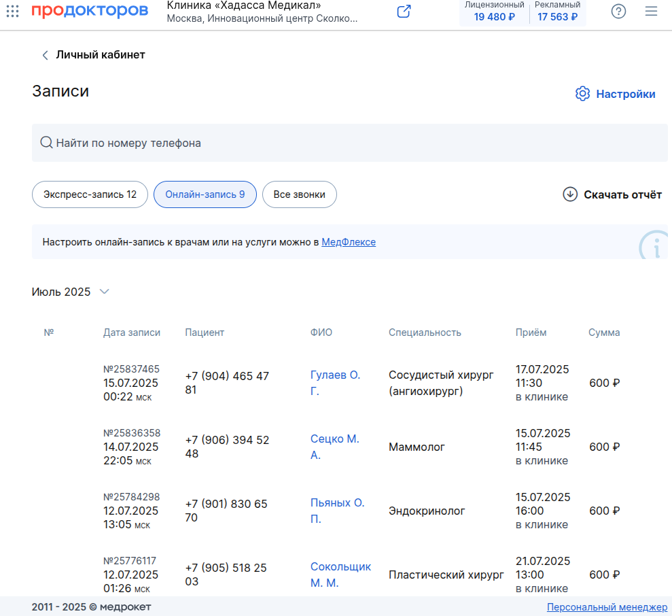Click the Рекламный balance 17 563 ₽

(557, 12)
